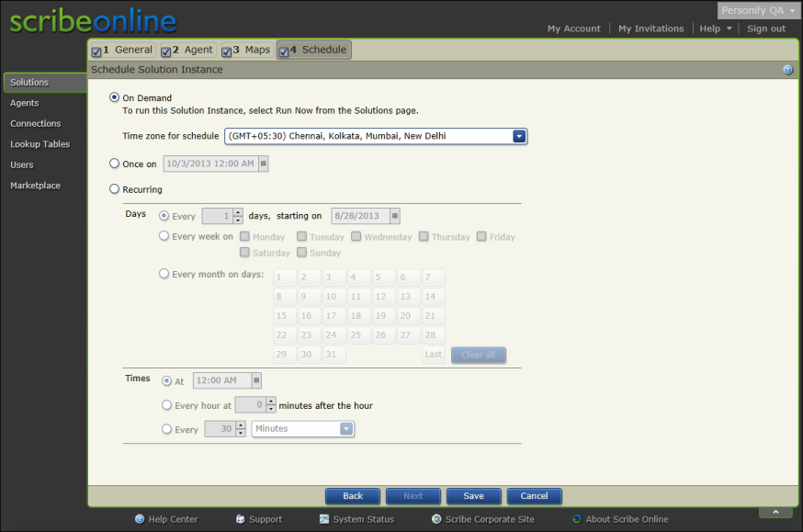Open Connections in the sidebar

[35, 123]
